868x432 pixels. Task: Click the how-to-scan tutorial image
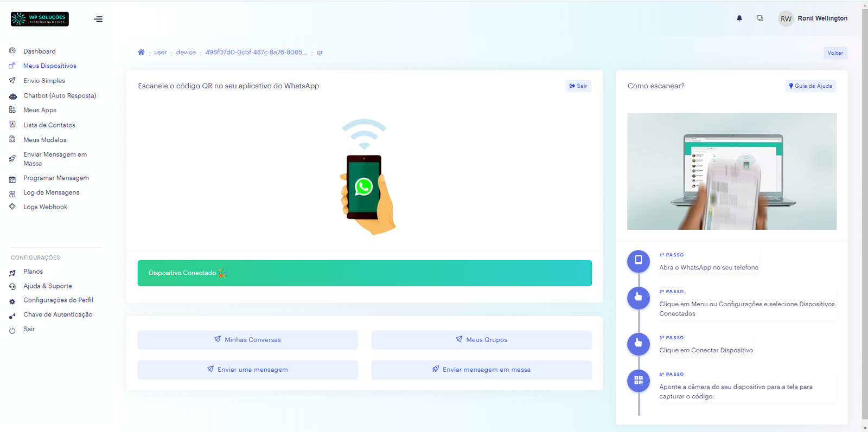pyautogui.click(x=731, y=171)
